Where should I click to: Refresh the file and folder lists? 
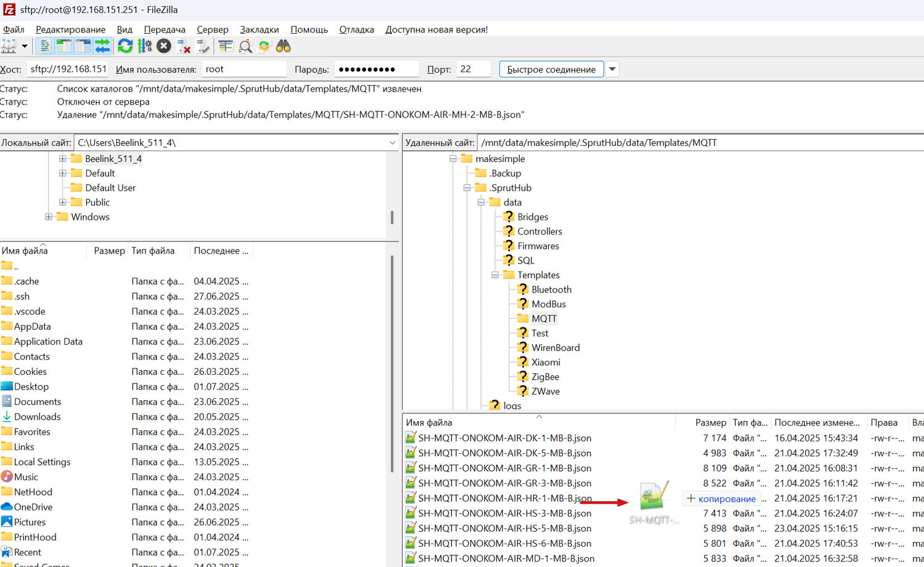tap(125, 46)
